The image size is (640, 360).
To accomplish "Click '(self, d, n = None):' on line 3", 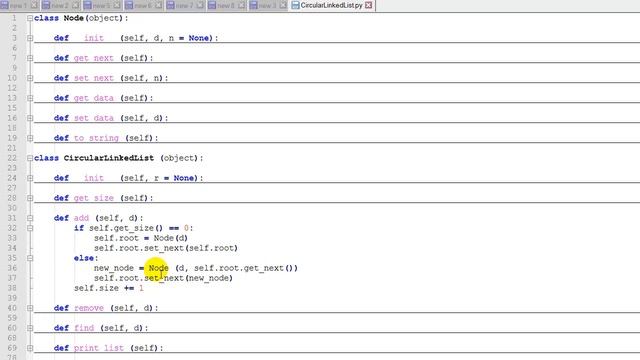I will coord(169,38).
